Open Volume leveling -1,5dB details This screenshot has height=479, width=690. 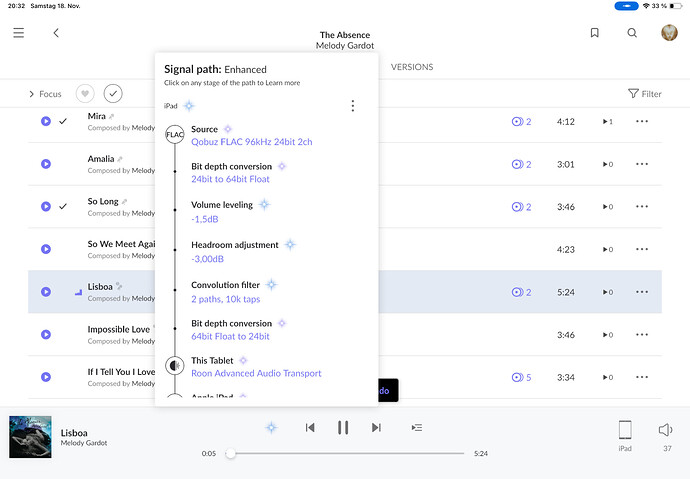coord(205,219)
